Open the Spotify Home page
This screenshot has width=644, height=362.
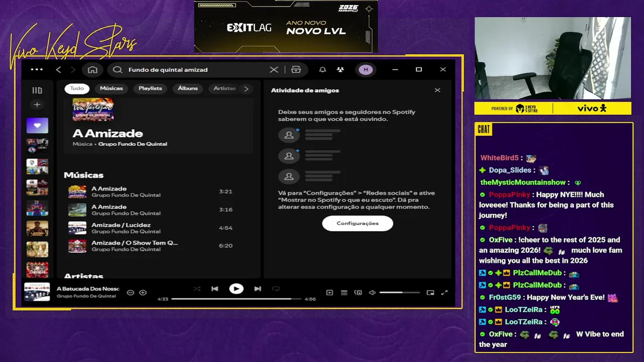(93, 69)
